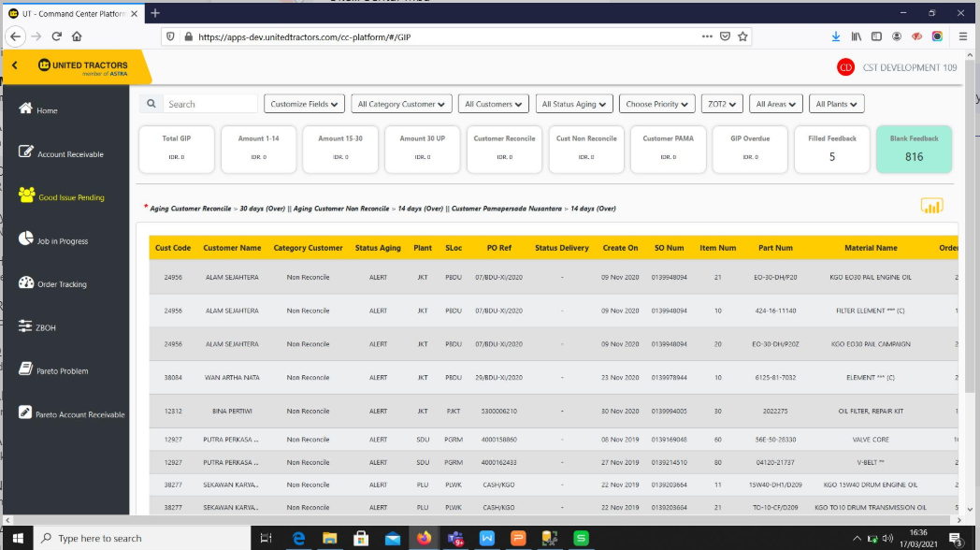Open Account Receivable menu item
Image resolution: width=980 pixels, height=550 pixels.
click(62, 153)
